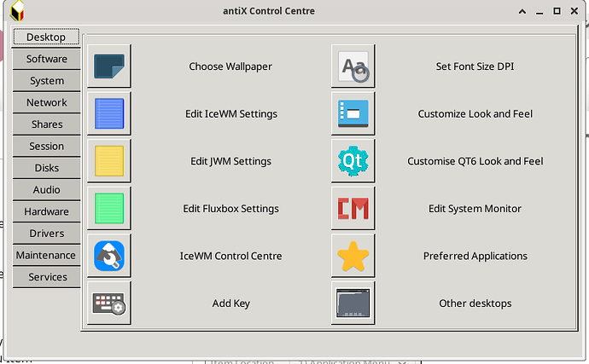Open the Add Key keyboard icon
The width and height of the screenshot is (589, 364).
pyautogui.click(x=109, y=303)
